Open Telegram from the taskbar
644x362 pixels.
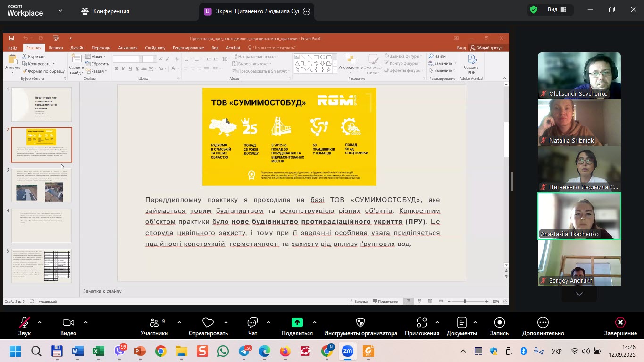click(x=244, y=352)
